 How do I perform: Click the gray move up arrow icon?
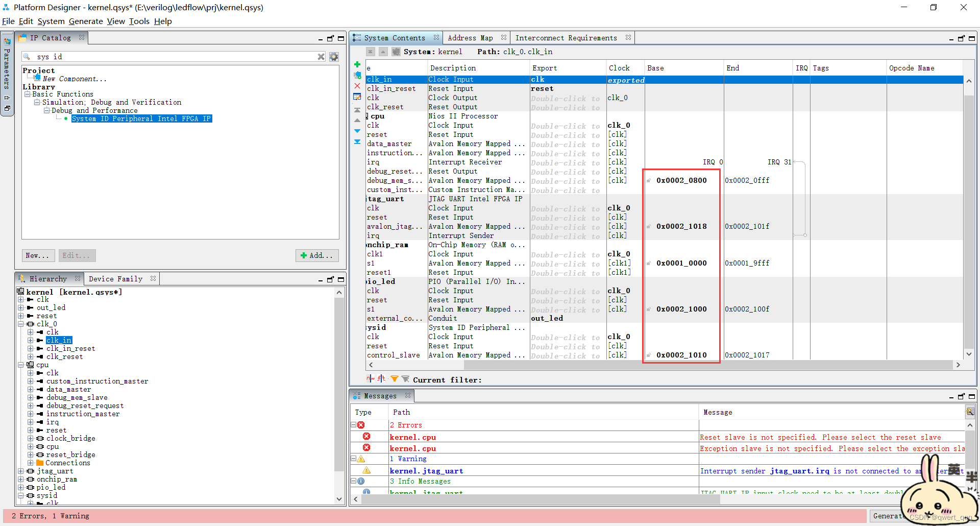point(357,120)
